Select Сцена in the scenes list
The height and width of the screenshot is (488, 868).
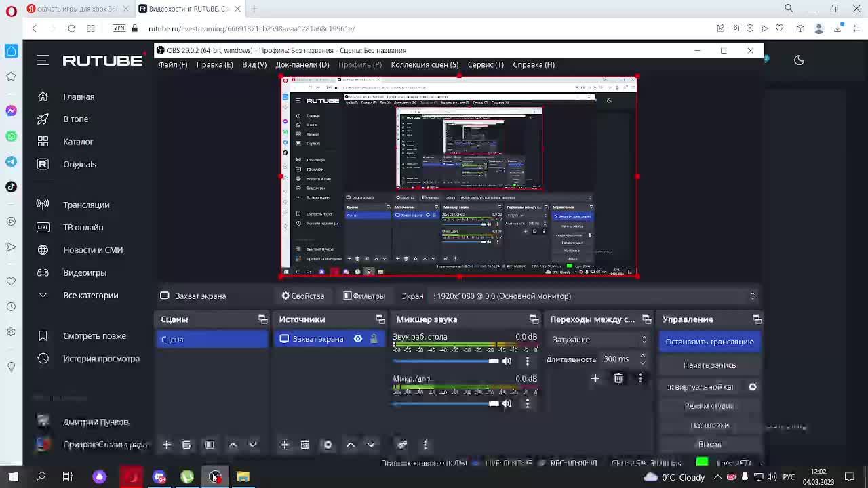pos(212,339)
